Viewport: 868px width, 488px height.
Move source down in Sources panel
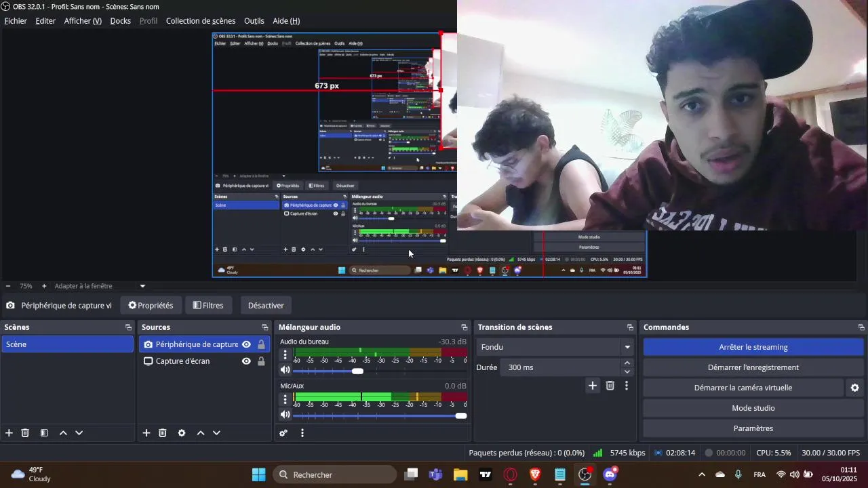coord(216,433)
